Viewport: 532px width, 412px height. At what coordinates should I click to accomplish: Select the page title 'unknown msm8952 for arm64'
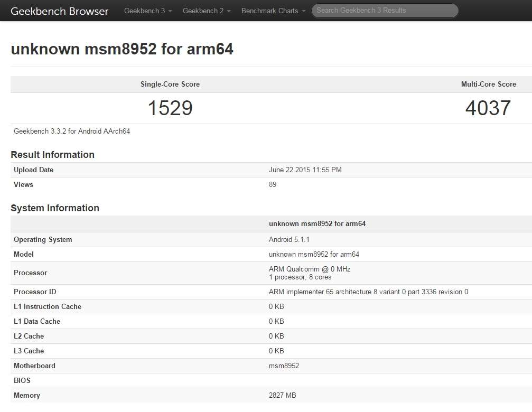[122, 49]
